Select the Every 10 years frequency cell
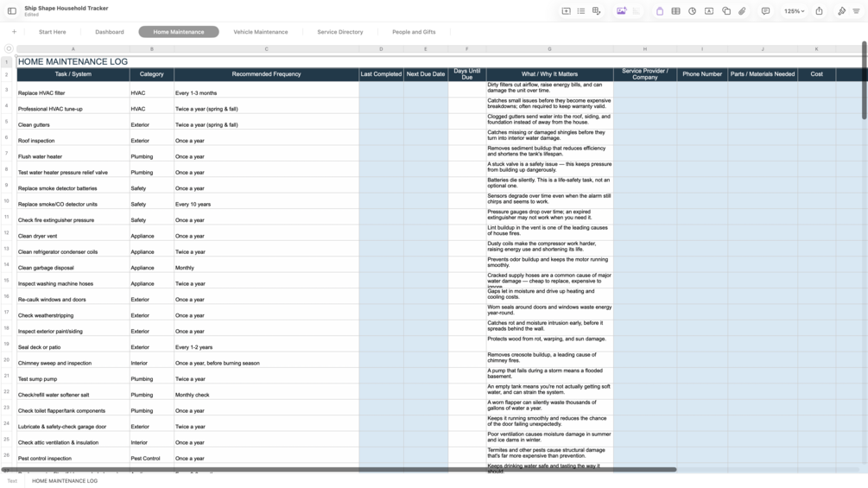The height and width of the screenshot is (488, 868). pyautogui.click(x=266, y=201)
